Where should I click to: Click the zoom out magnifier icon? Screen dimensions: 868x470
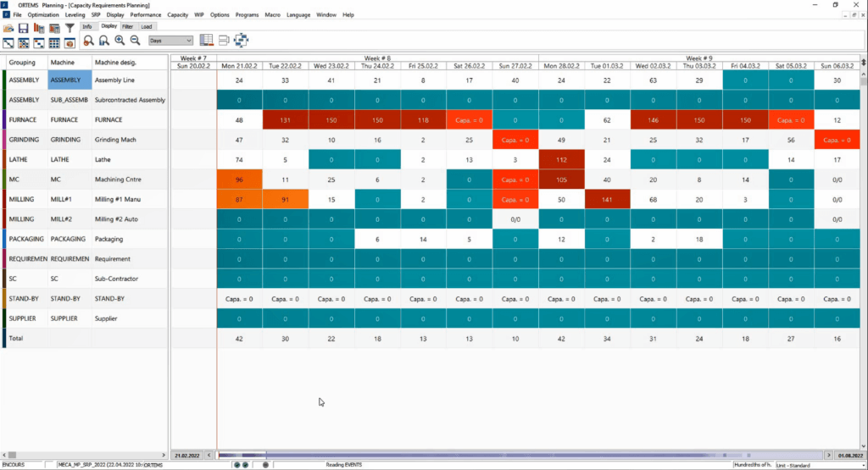click(x=135, y=41)
